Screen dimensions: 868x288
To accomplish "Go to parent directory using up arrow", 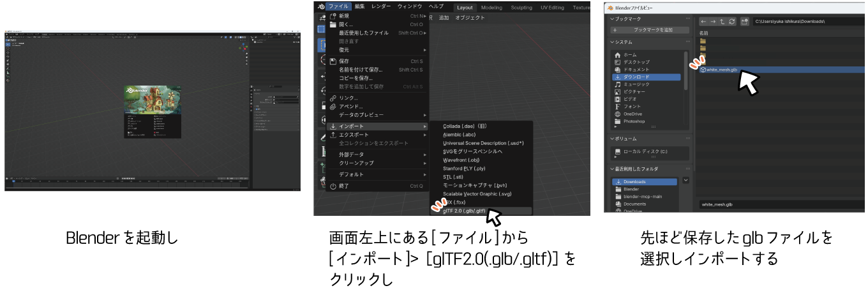I will click(x=722, y=21).
